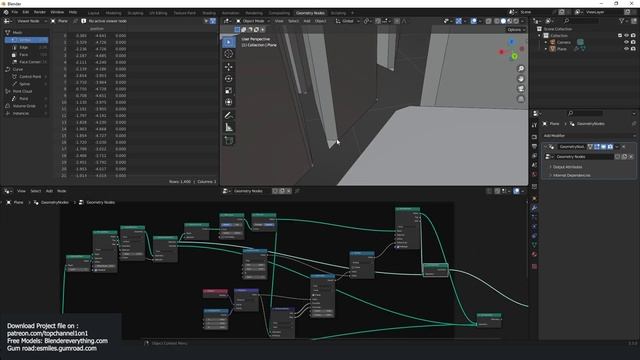Switch to the Layout workspace tab
The image size is (640, 360).
pyautogui.click(x=93, y=13)
